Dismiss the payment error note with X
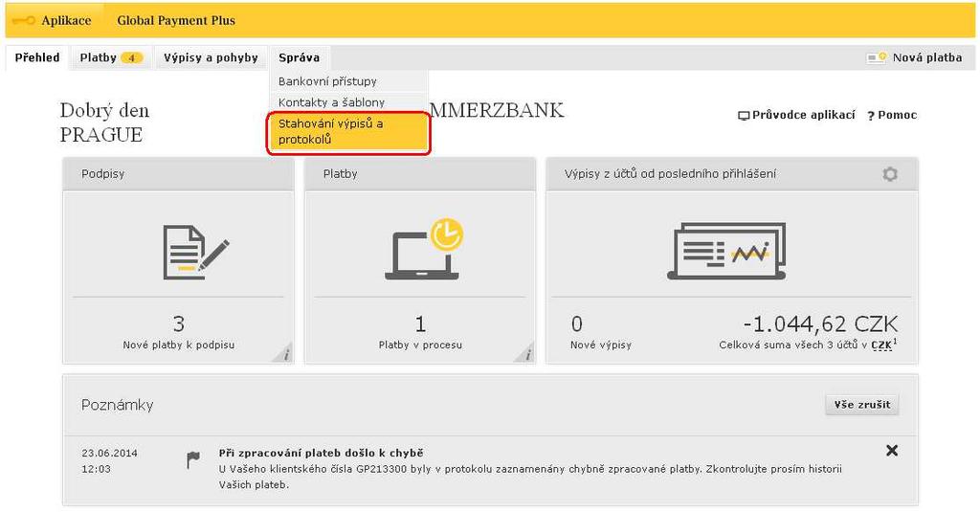 tap(892, 450)
